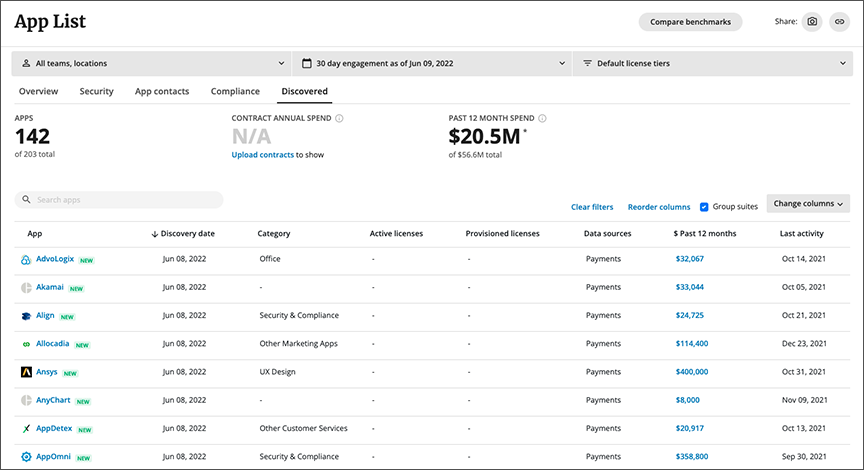
Task: Open the Change columns menu
Action: click(808, 204)
